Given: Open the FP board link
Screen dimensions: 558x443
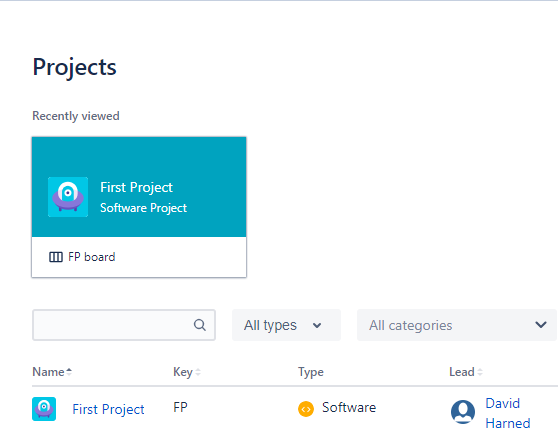Looking at the screenshot, I should (x=91, y=257).
